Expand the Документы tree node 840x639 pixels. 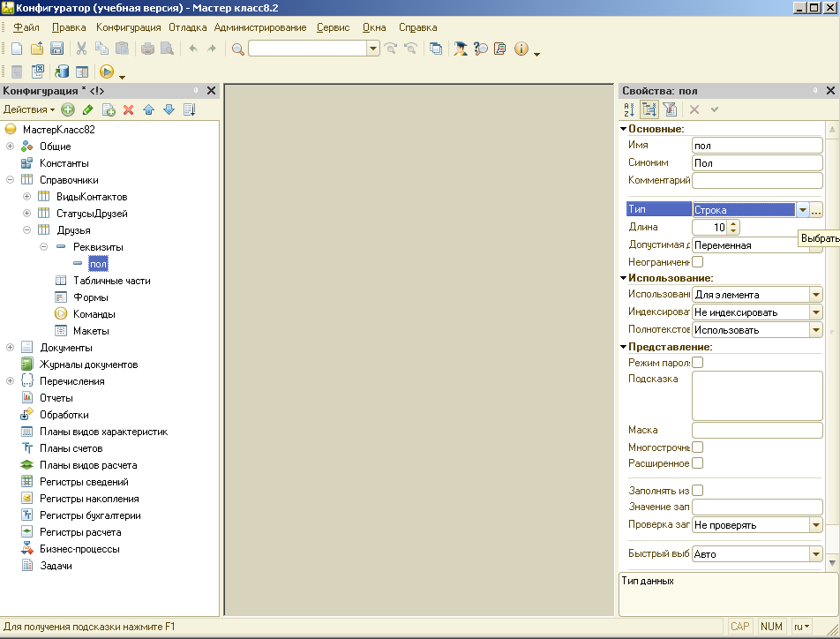(11, 348)
